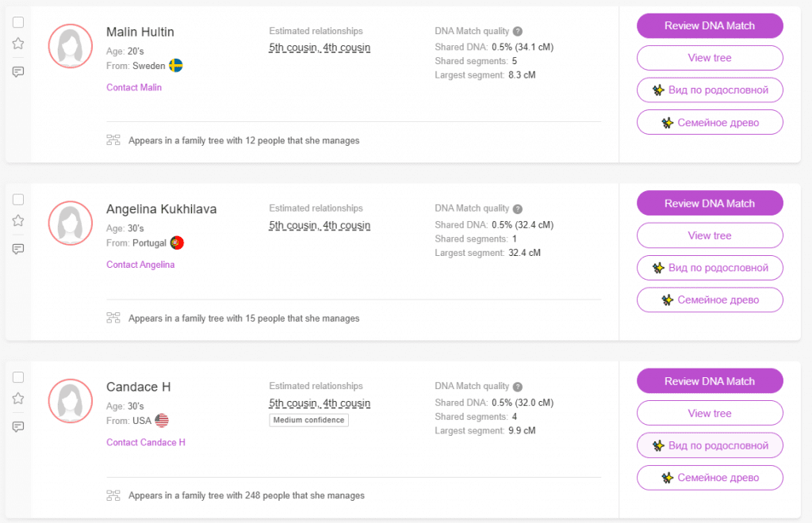
Task: Open notes icon for Candace H
Action: 18,426
